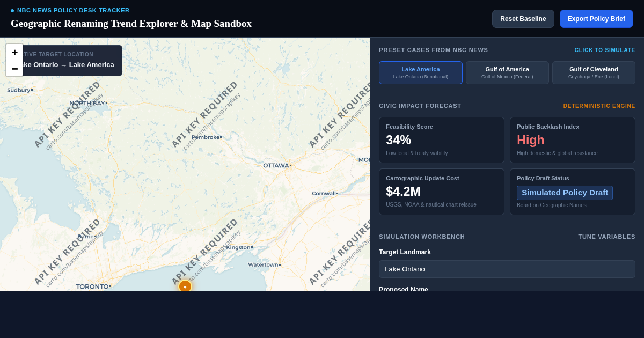Viewport: 644px width, 338px height.
Task: Click TORONTO city label on map
Action: pyautogui.click(x=93, y=286)
